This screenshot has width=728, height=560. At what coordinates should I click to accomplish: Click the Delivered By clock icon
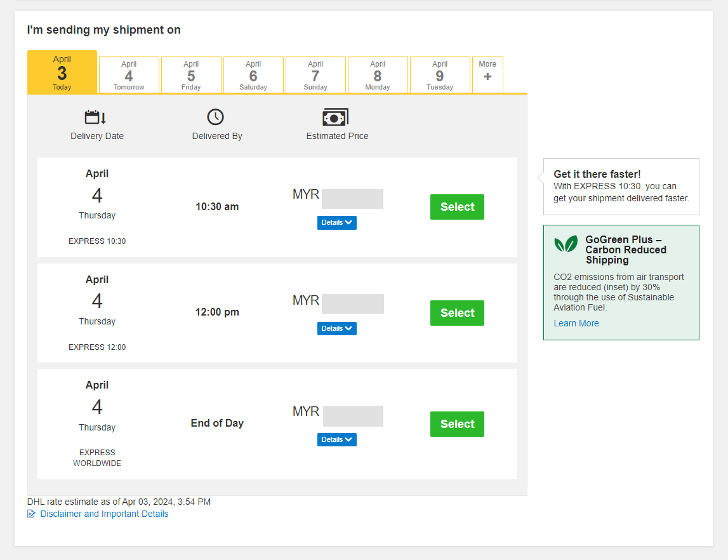(215, 117)
